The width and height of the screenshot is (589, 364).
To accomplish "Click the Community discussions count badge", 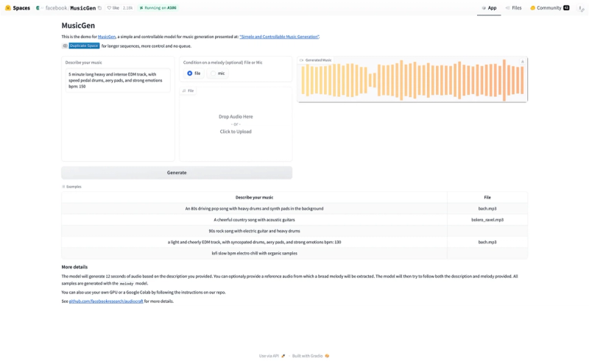I will pos(566,8).
